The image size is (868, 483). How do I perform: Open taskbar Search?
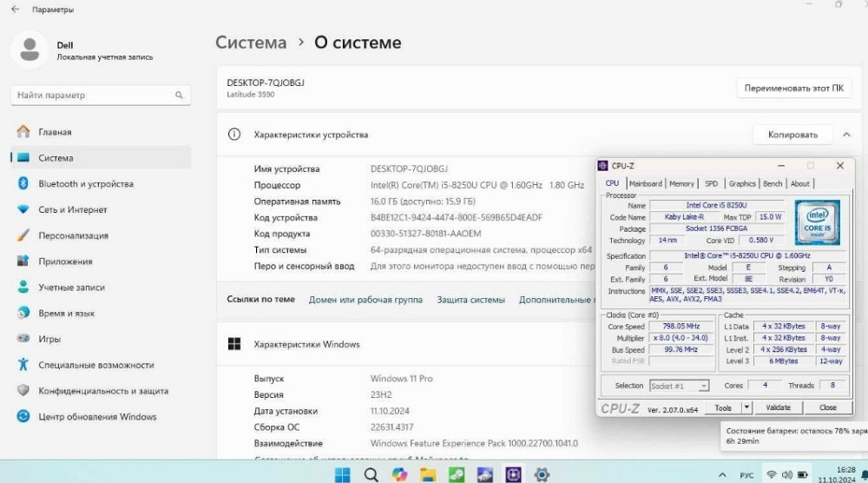(x=371, y=474)
